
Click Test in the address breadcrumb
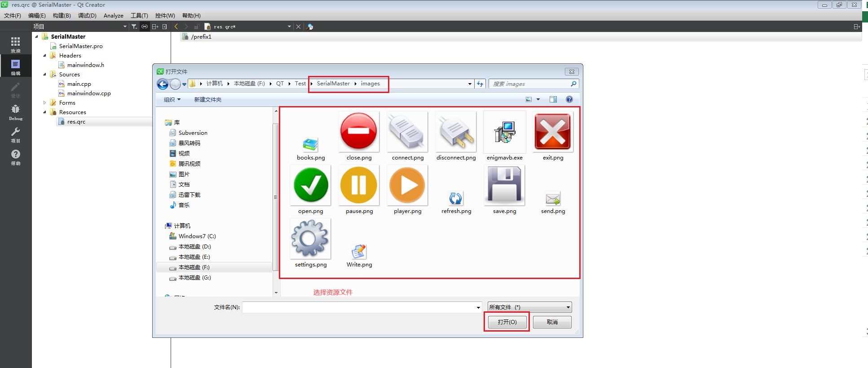coord(300,84)
